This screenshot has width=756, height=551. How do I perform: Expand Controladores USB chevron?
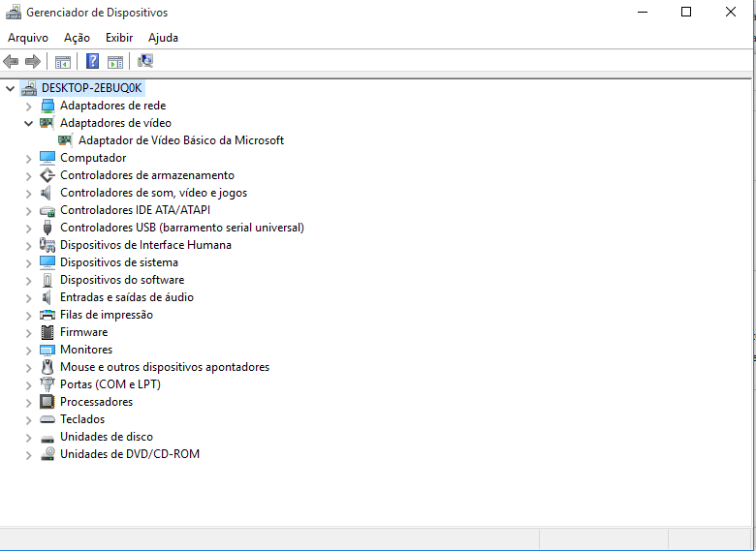[28, 228]
